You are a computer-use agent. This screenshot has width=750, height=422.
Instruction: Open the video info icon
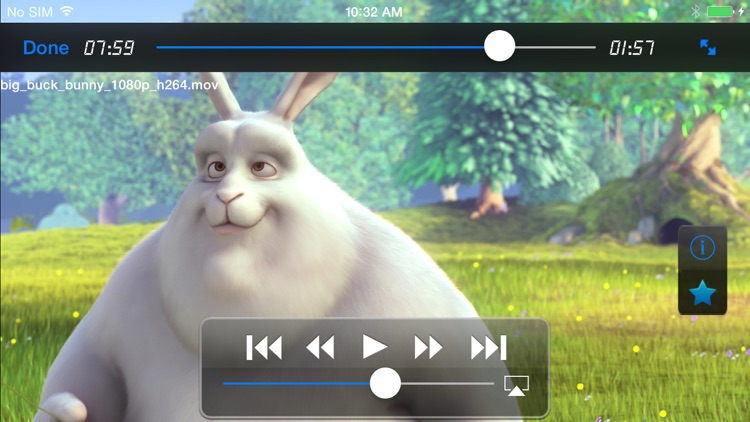pyautogui.click(x=702, y=248)
